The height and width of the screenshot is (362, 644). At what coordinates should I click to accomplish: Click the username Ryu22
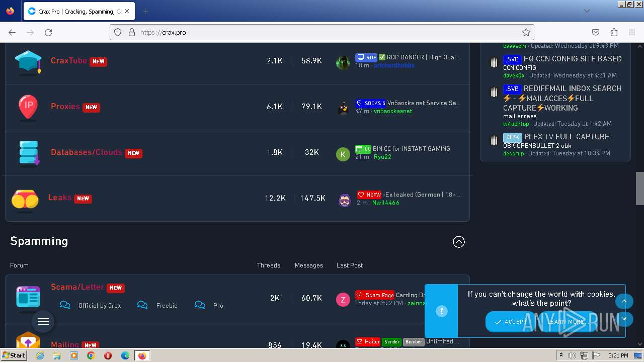[382, 157]
